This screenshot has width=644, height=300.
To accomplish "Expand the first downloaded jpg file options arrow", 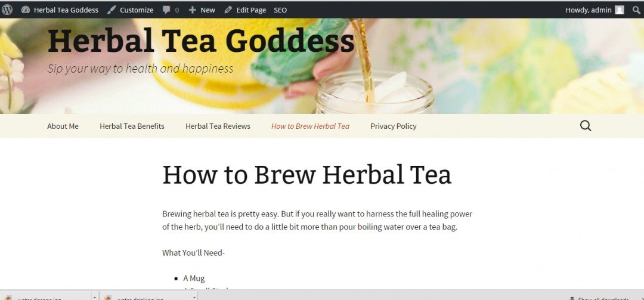I will 94,296.
